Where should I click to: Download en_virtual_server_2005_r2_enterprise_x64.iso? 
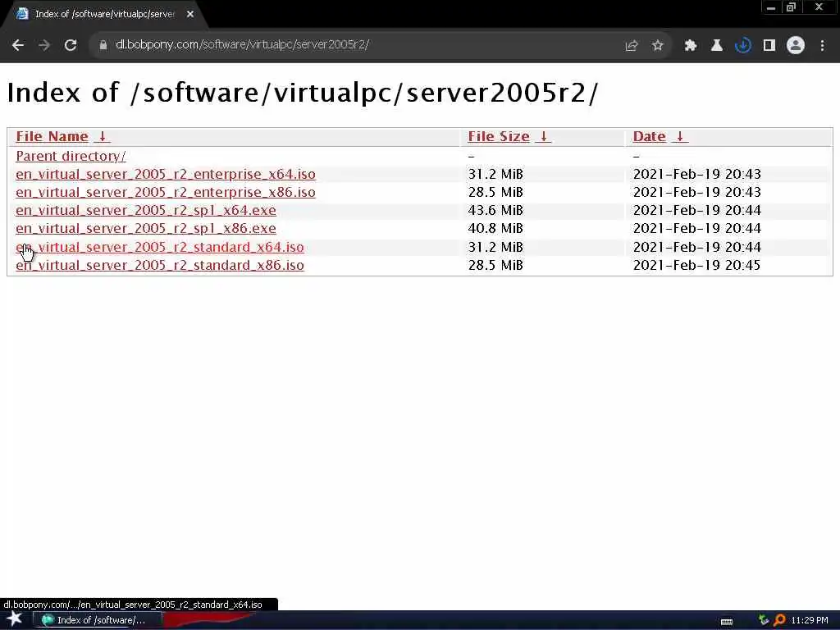click(166, 175)
